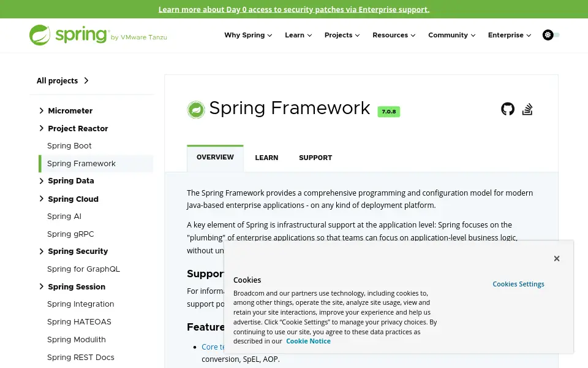Click the Spring leaf logo in header
Screen dimensions: 588x368
(40, 35)
